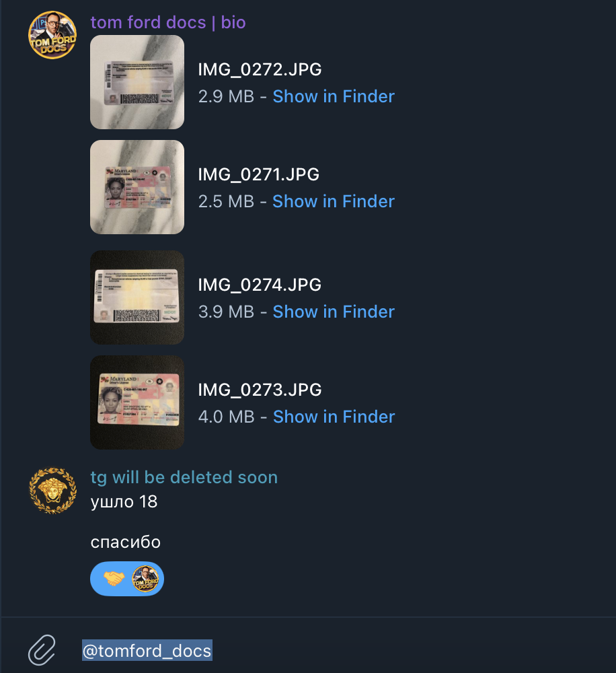Show IMG_0273.JPG in Finder
The image size is (616, 673).
334,417
